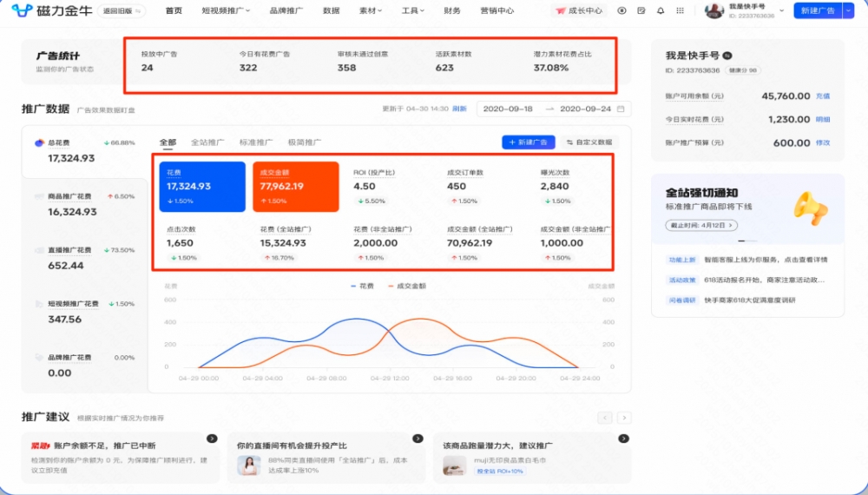Click the user avatar in header
Screen dimensions: 868x495
714,10
